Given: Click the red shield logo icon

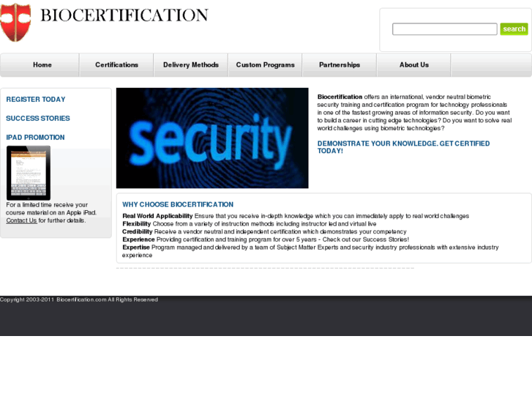Looking at the screenshot, I should click(x=15, y=23).
